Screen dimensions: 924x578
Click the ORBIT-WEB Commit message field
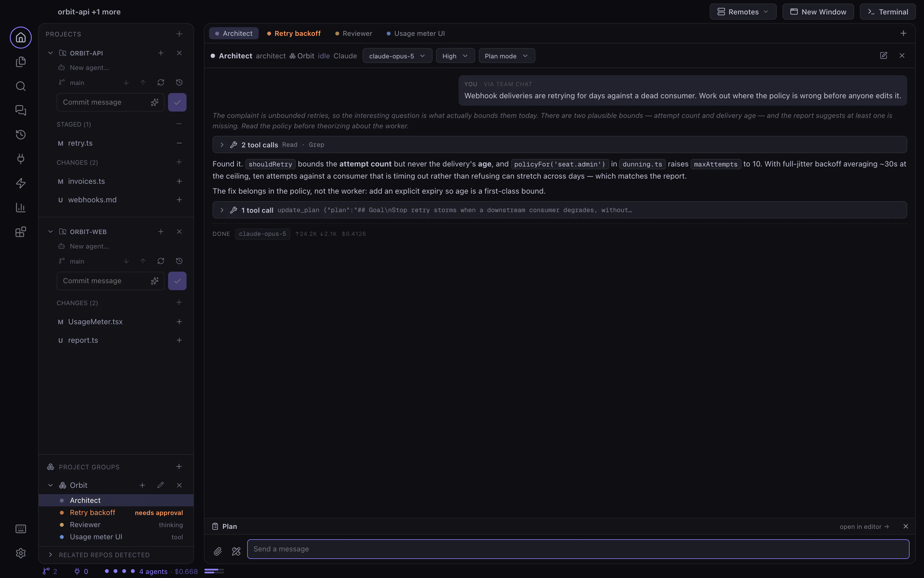point(110,281)
